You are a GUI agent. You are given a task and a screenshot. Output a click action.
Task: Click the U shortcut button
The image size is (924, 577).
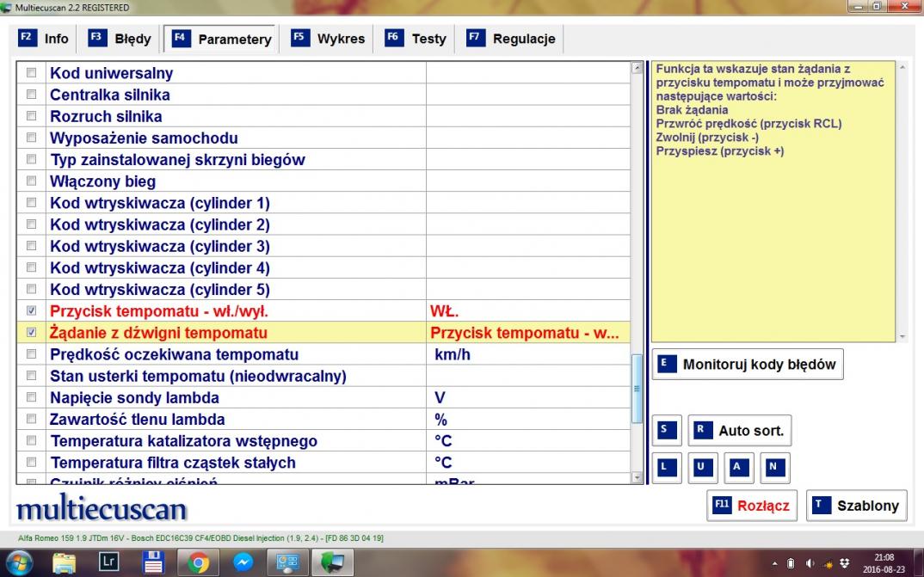702,467
